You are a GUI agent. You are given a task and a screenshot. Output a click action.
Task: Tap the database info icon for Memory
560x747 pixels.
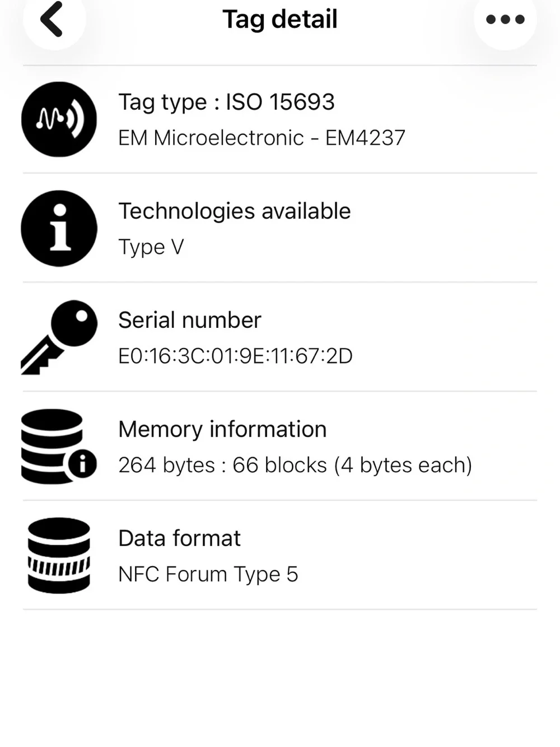click(59, 447)
